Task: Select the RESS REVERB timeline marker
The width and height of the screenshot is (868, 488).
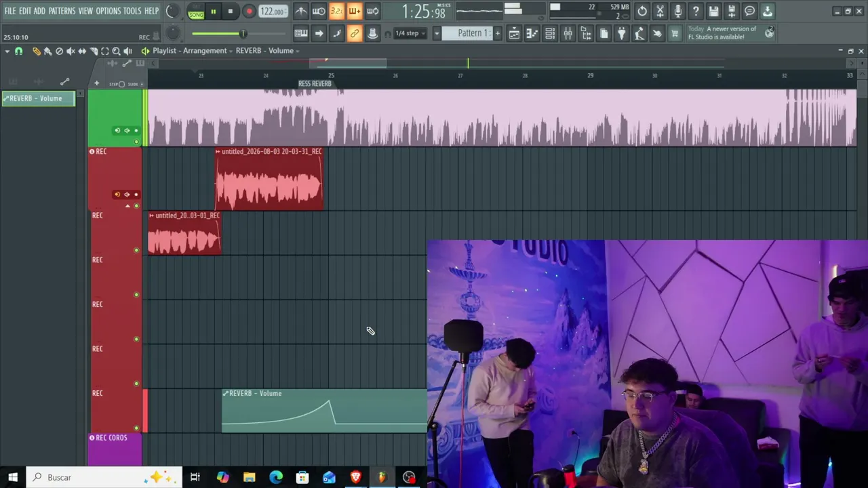Action: tap(315, 84)
